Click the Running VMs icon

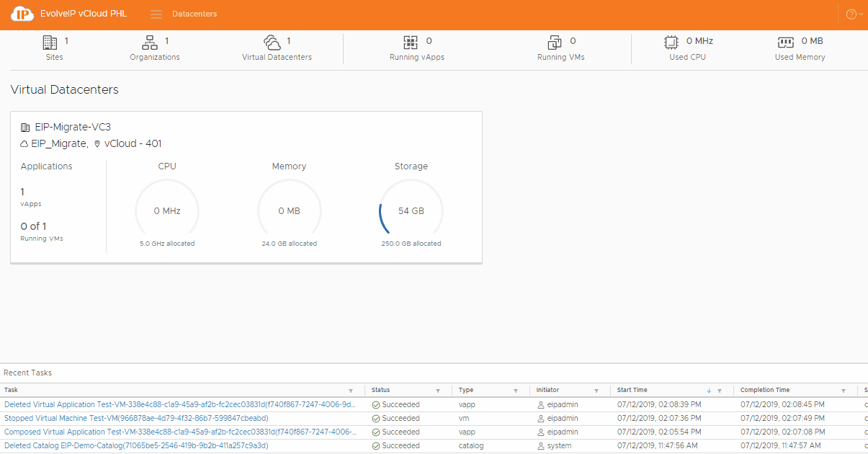click(x=555, y=42)
